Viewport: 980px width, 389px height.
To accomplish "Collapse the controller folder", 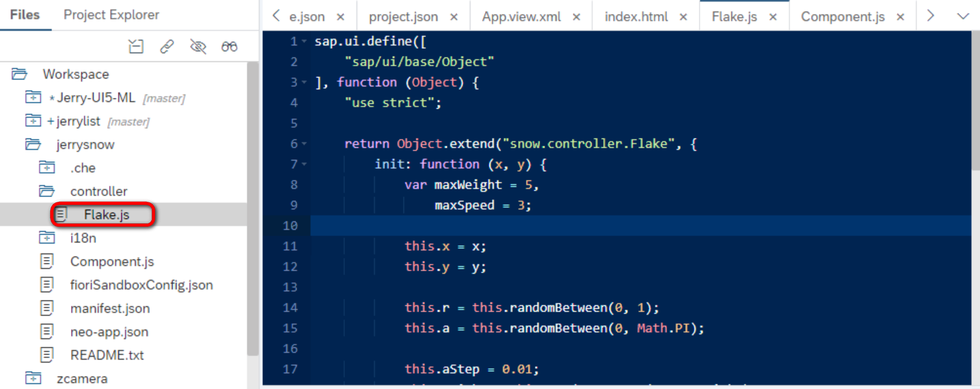I will click(47, 191).
